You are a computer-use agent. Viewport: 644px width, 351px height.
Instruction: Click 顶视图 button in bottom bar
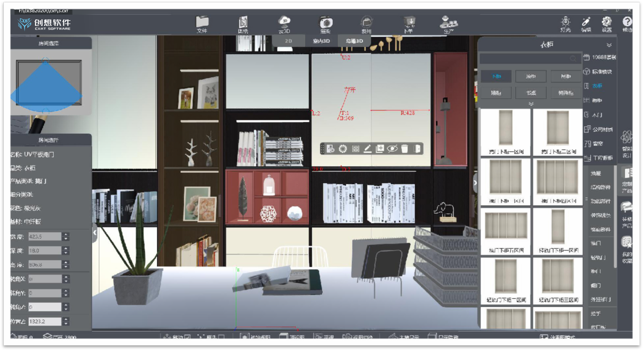tap(292, 337)
